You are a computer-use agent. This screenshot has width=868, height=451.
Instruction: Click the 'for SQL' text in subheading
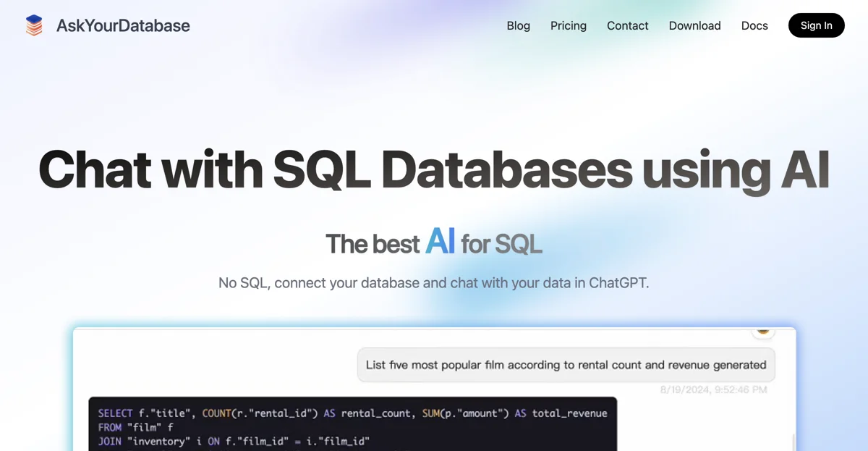[501, 244]
